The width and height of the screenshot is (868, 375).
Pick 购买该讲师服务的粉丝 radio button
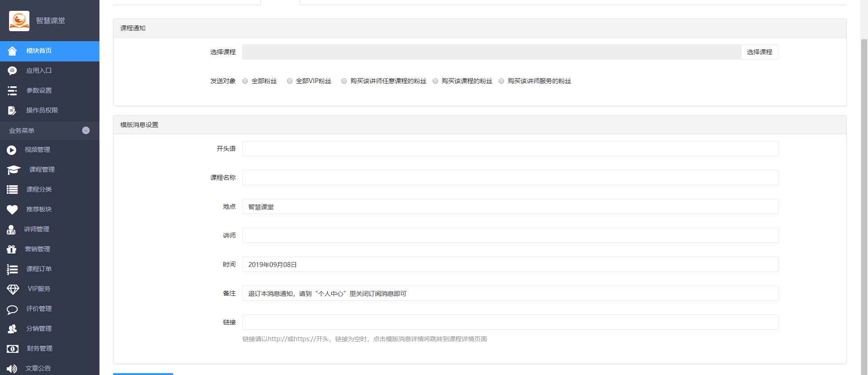[501, 81]
